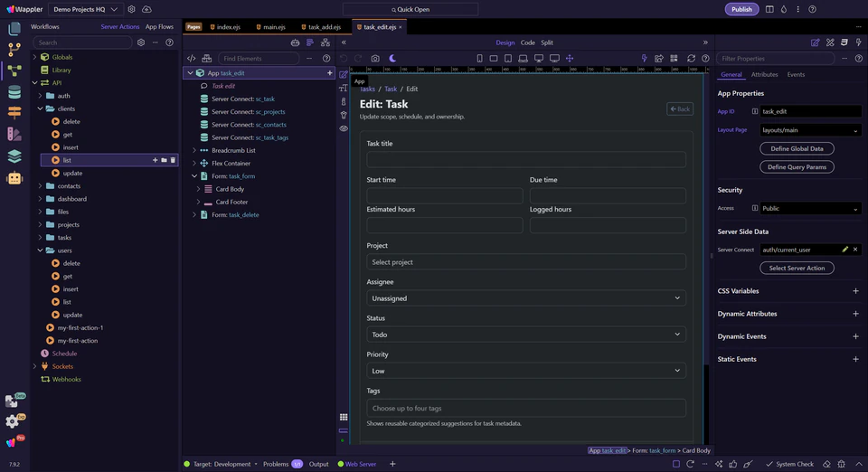Toggle dark mode moon icon

[x=392, y=58]
